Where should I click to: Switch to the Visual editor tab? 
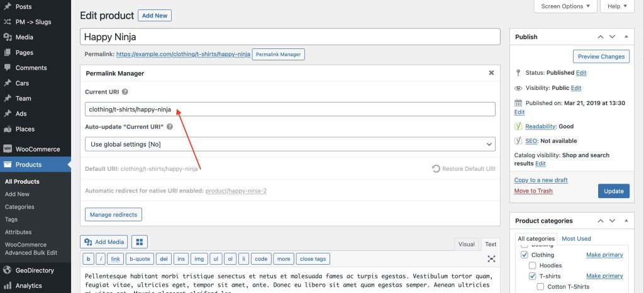466,244
